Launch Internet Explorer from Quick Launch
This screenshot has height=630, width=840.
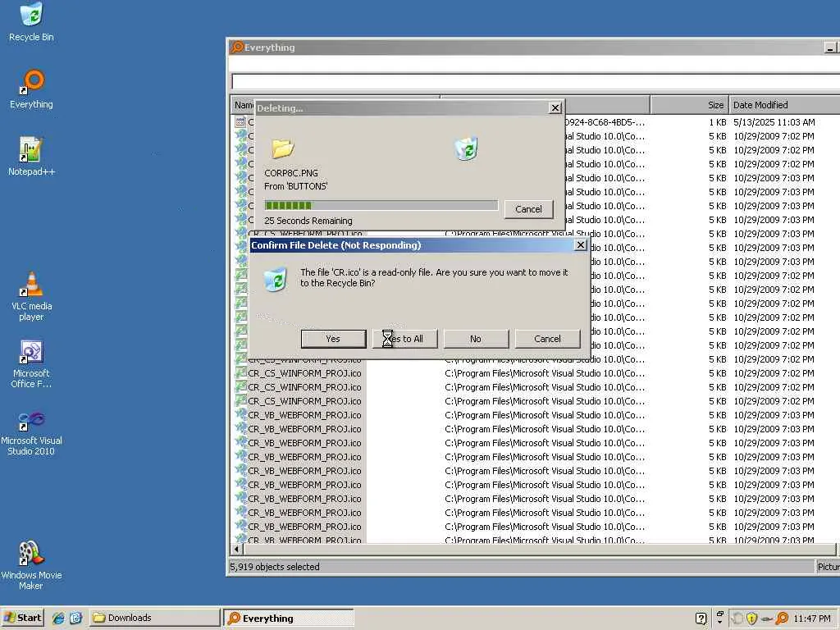pos(58,618)
